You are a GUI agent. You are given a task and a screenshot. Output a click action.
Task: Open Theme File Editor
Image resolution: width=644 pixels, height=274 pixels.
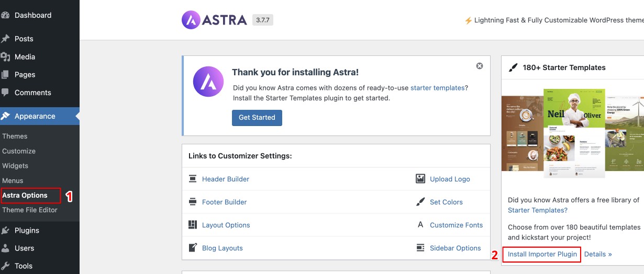coord(30,210)
